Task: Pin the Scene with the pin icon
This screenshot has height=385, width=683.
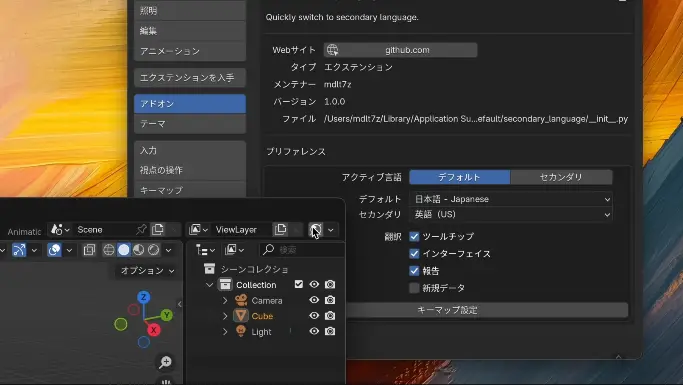Action: click(141, 230)
